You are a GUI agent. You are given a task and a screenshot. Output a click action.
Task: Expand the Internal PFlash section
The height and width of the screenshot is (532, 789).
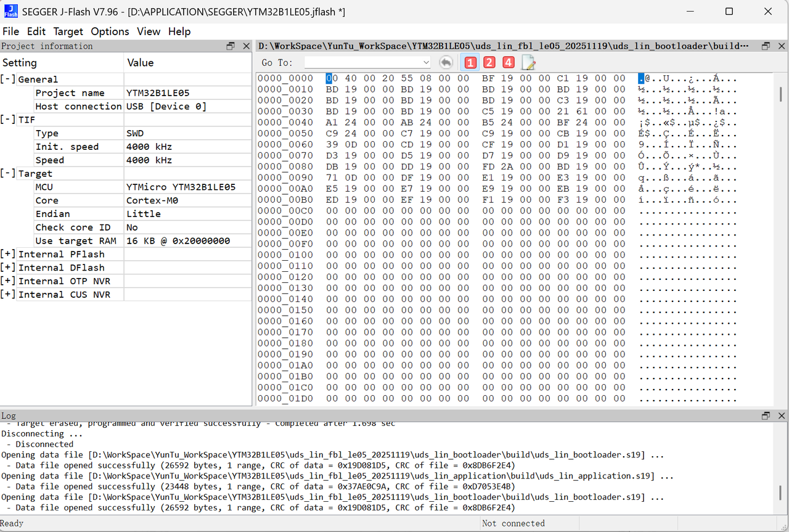click(x=9, y=254)
